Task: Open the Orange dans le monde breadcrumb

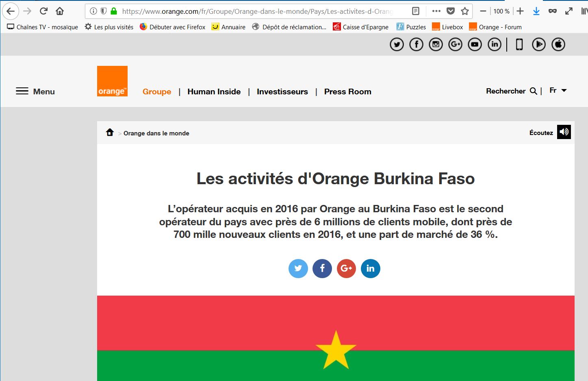Action: point(156,133)
